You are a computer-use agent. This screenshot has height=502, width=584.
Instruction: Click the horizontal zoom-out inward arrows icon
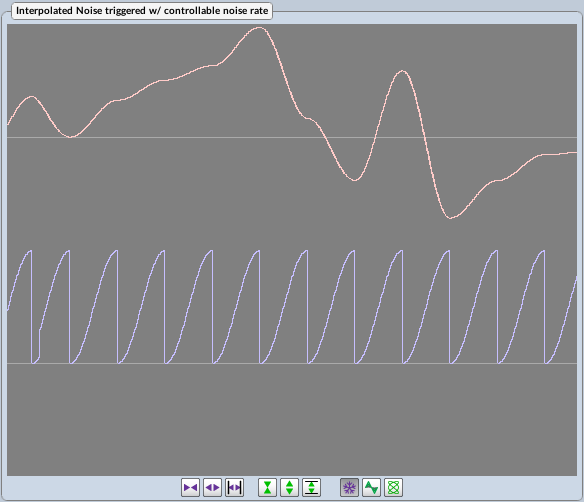click(x=190, y=487)
